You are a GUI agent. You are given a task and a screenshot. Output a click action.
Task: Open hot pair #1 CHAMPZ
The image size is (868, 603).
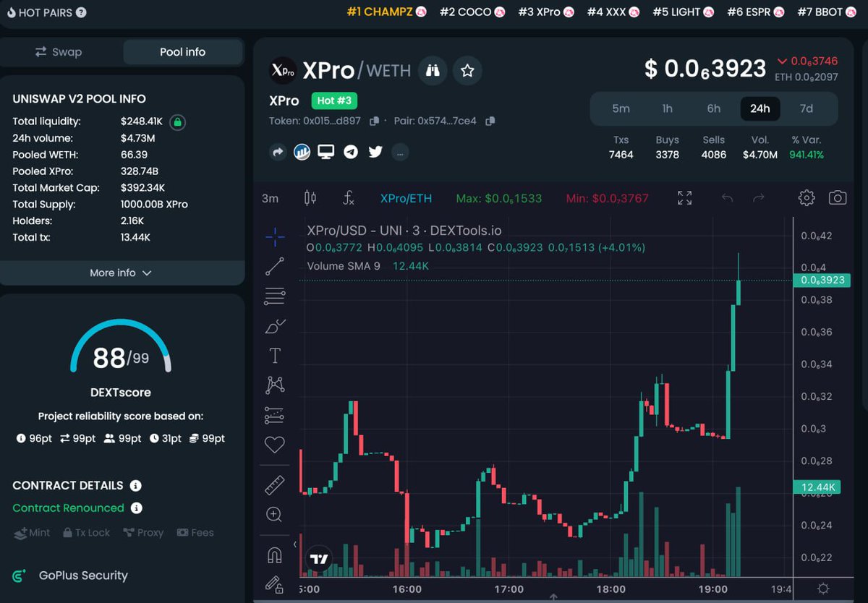(386, 12)
